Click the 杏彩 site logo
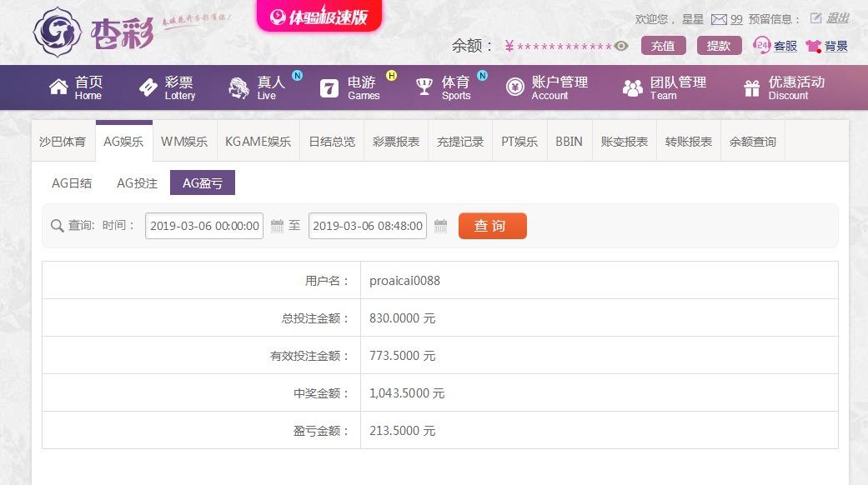The width and height of the screenshot is (868, 485). (93, 32)
